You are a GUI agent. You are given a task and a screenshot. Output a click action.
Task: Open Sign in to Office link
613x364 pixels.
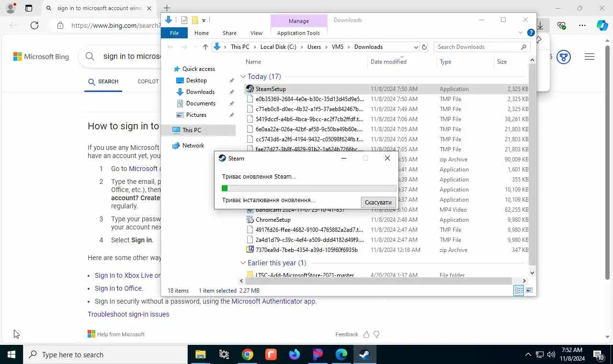tap(118, 288)
